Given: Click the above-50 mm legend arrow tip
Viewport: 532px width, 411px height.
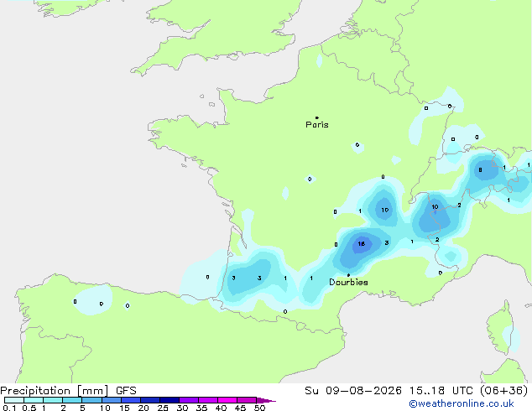Looking at the screenshot, I should 266,400.
